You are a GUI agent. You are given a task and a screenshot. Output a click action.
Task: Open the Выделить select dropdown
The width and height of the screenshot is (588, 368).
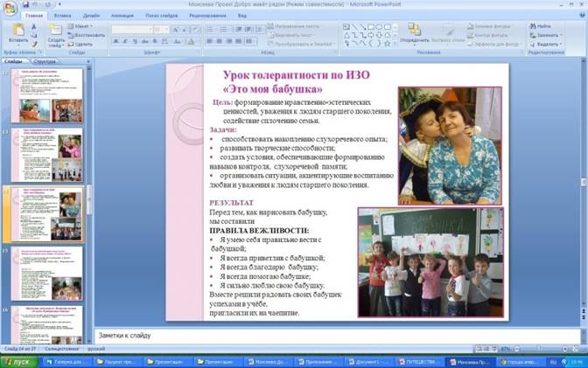pyautogui.click(x=546, y=45)
